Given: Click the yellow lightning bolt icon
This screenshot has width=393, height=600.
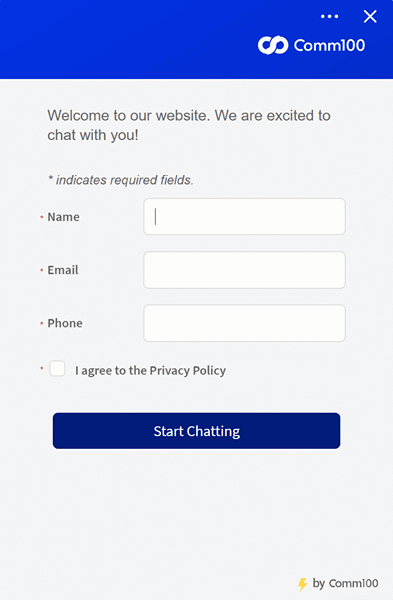Looking at the screenshot, I should pos(303,584).
